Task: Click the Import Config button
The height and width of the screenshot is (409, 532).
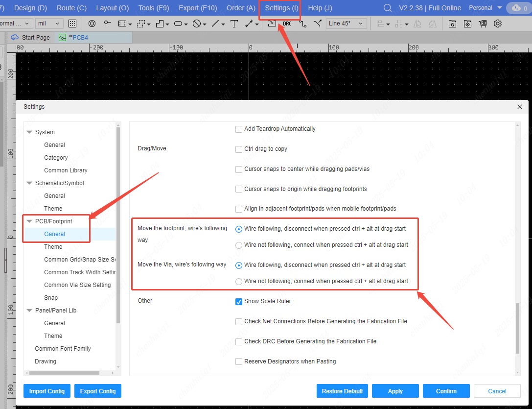Action: click(47, 391)
